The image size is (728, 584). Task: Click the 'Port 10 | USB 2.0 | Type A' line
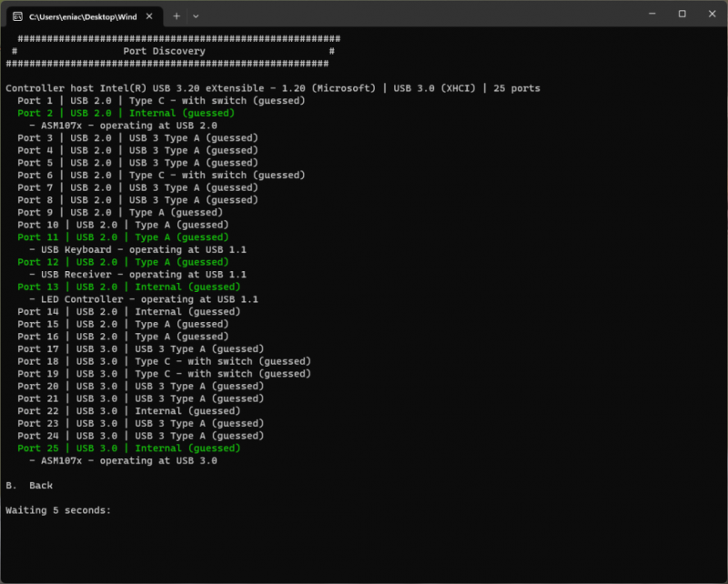[123, 226]
